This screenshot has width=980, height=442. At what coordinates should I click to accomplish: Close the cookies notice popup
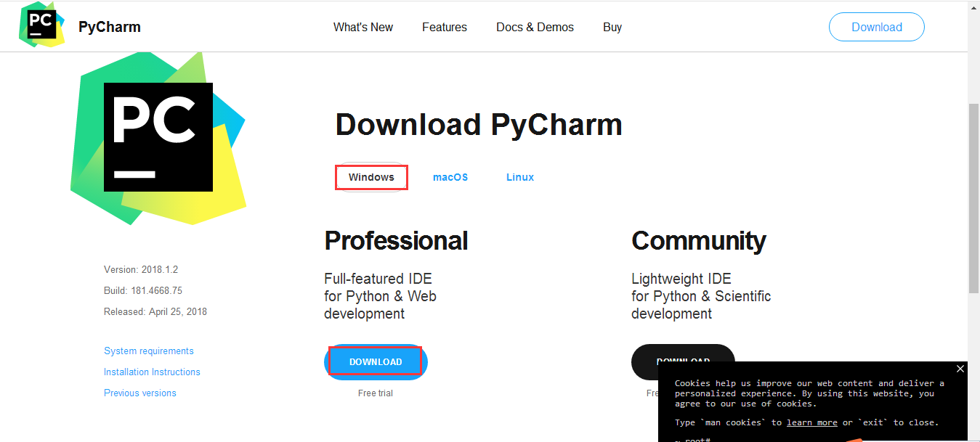coord(960,369)
